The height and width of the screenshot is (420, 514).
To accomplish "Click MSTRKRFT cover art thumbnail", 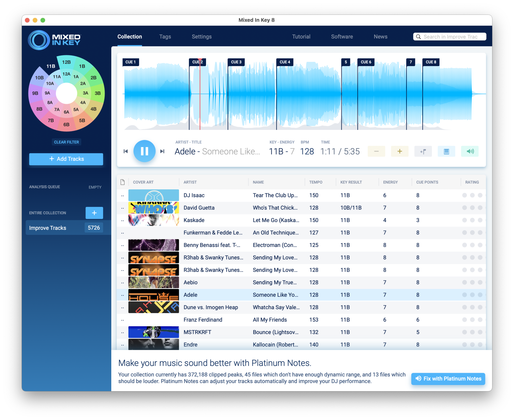I will pyautogui.click(x=154, y=332).
